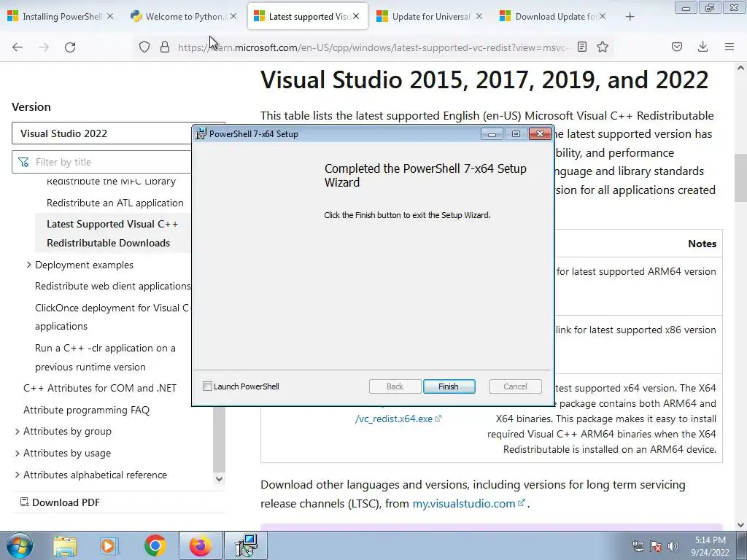The height and width of the screenshot is (560, 747).
Task: Close the Latest supported Visual tab
Action: 356,16
